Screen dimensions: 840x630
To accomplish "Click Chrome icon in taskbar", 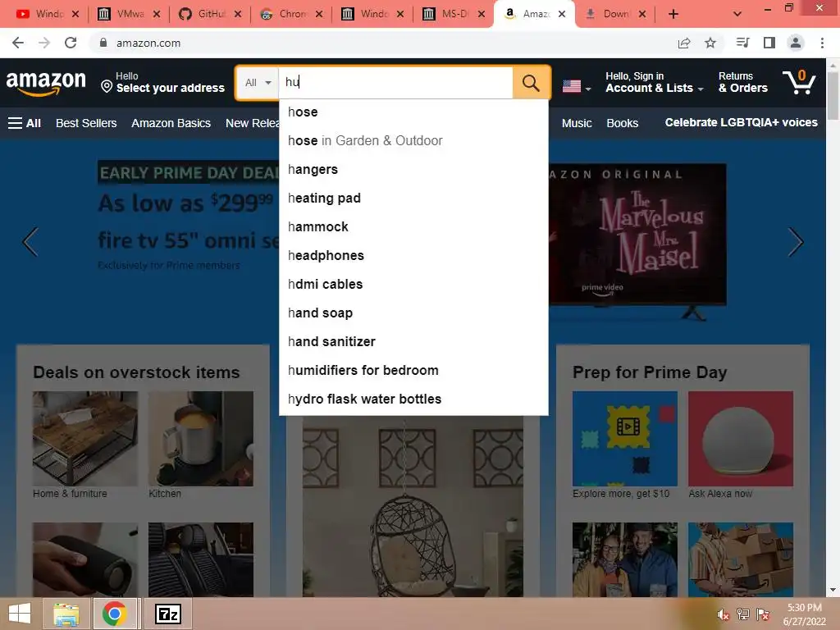I will click(x=114, y=614).
